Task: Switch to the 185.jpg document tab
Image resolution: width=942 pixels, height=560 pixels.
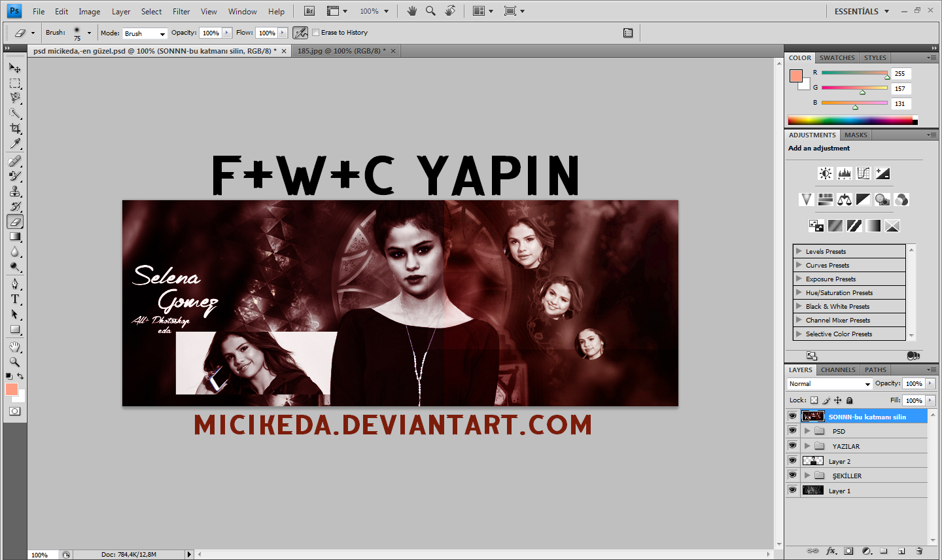Action: [341, 51]
